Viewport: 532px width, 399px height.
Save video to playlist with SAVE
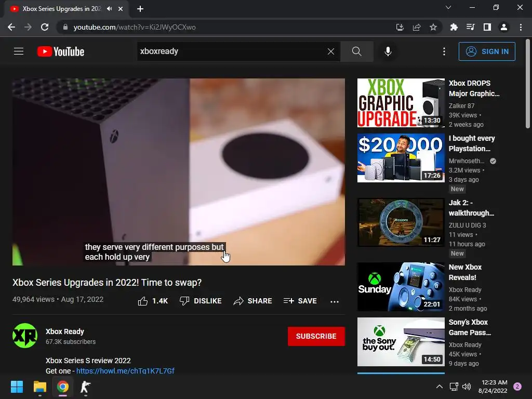300,301
